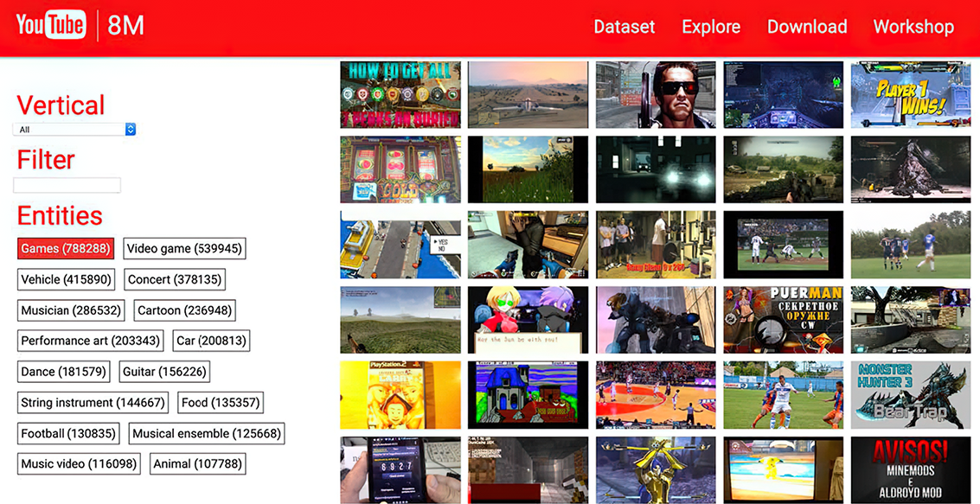Screen dimensions: 980x504
Task: Open the soccer tackle white jersey thumbnail
Action: click(783, 395)
